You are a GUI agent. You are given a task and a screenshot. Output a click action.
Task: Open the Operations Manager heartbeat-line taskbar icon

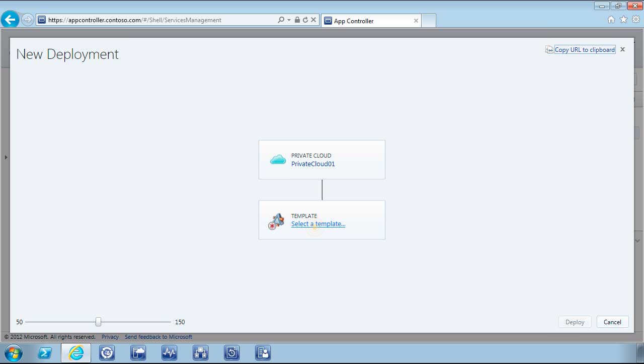tap(169, 353)
